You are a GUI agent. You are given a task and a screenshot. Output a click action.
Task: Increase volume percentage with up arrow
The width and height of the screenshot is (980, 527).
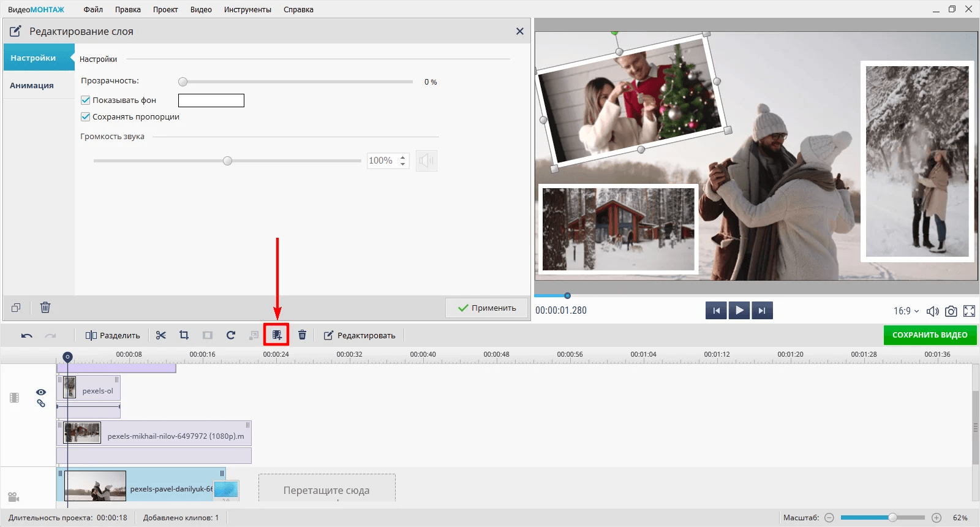(x=402, y=157)
